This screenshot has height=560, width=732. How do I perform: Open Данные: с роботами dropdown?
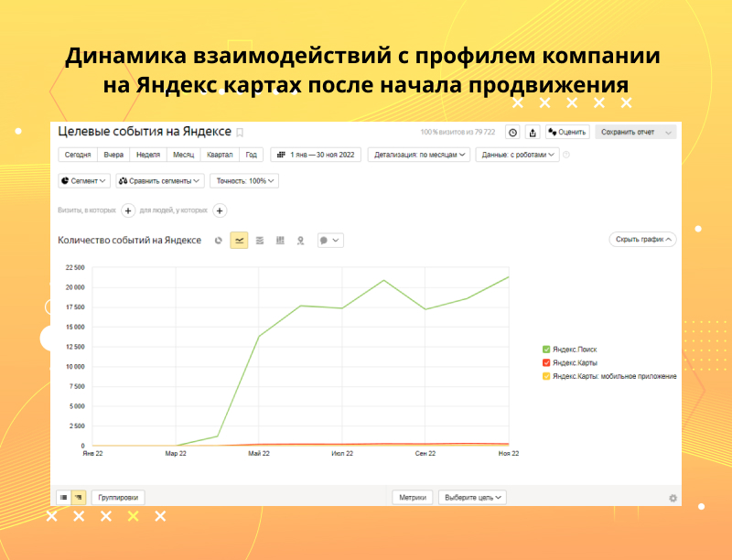[x=517, y=155]
